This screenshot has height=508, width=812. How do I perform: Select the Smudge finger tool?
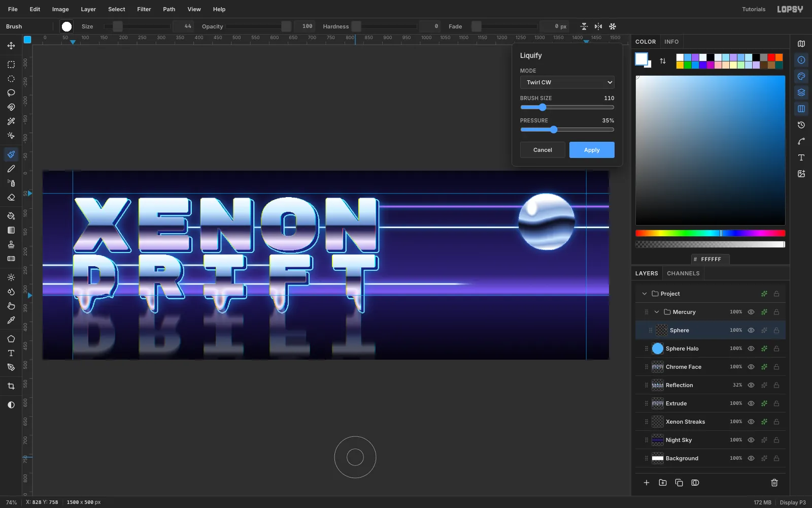[11, 306]
